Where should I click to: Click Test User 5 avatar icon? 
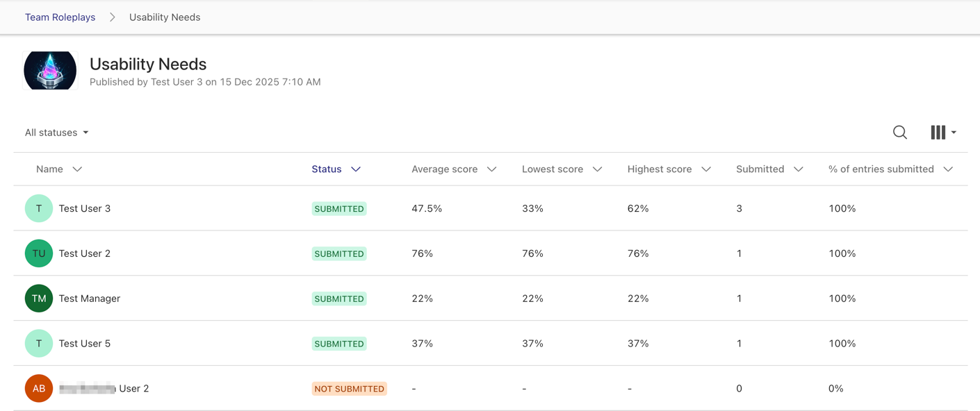[39, 344]
